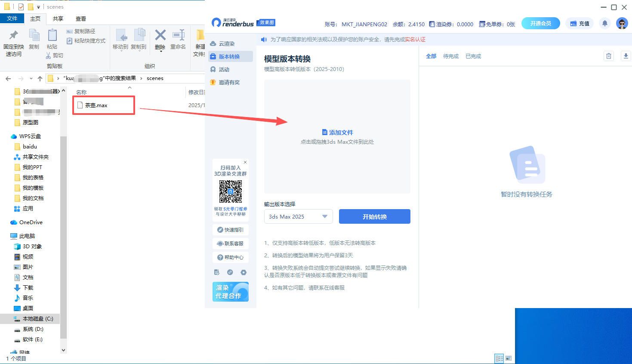Select 本地磁盘 (C:) in navigation tree
This screenshot has height=364, width=632.
click(x=37, y=319)
